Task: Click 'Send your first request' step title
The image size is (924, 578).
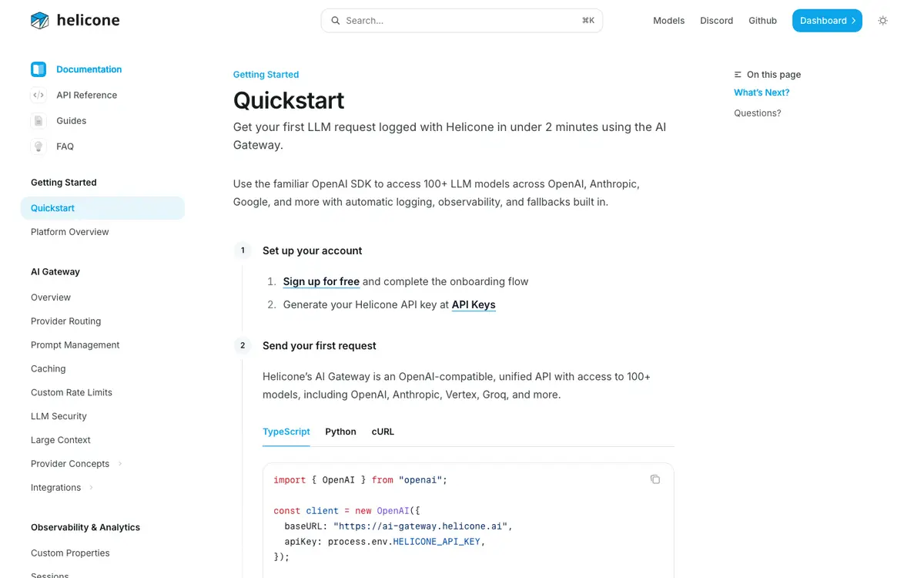Action: pyautogui.click(x=320, y=346)
